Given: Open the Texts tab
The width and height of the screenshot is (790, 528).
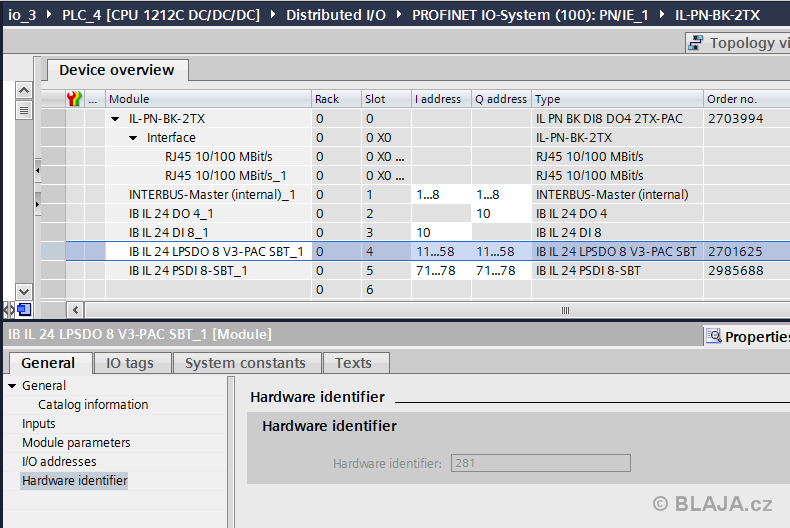Looking at the screenshot, I should [354, 363].
